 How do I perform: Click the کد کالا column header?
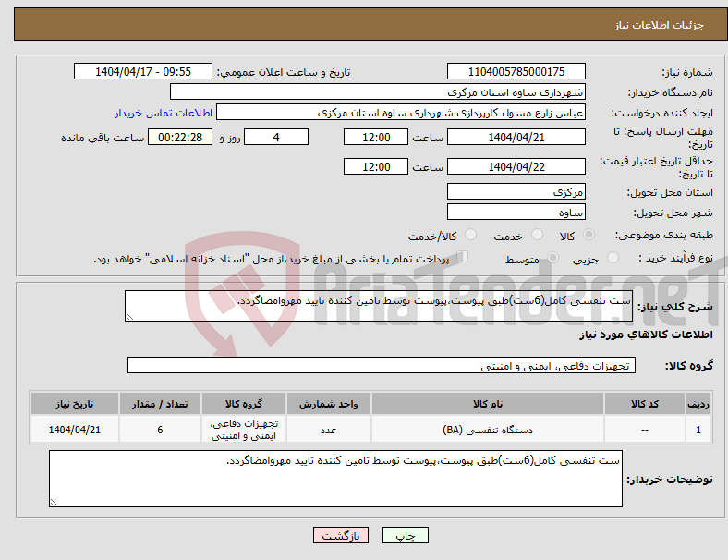click(645, 404)
